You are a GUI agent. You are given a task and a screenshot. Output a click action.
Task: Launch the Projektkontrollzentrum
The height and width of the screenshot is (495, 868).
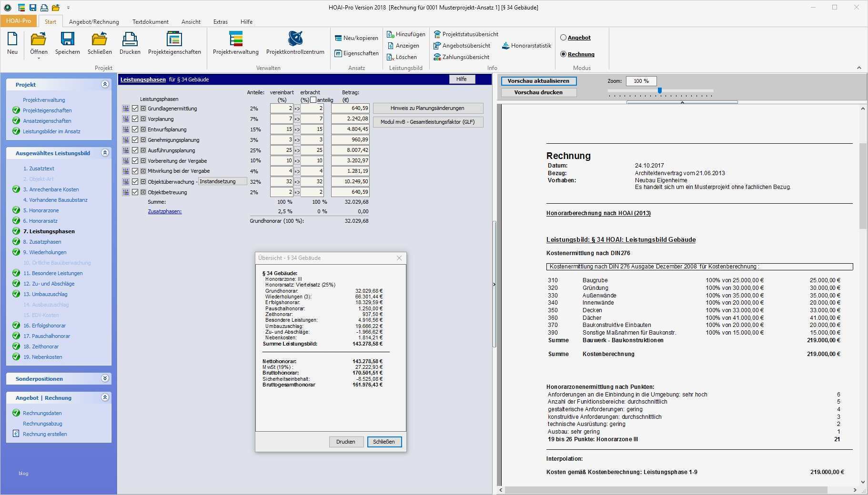click(295, 43)
